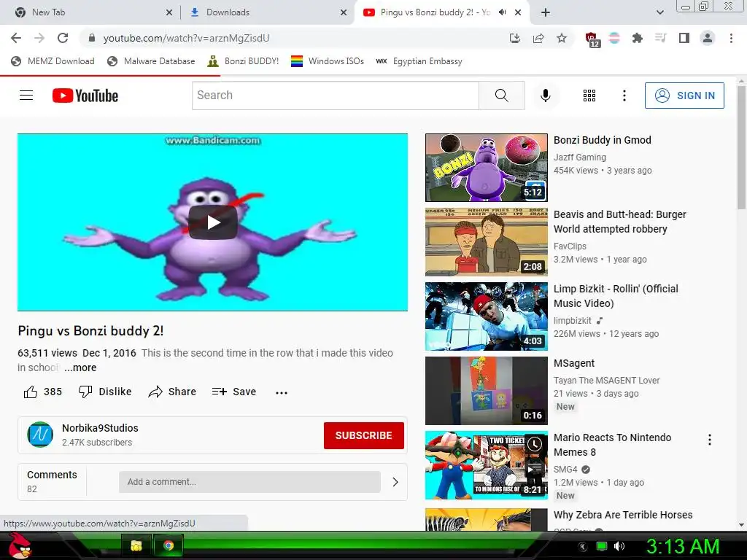Expand the comments section arrow
The width and height of the screenshot is (747, 560).
[x=395, y=482]
